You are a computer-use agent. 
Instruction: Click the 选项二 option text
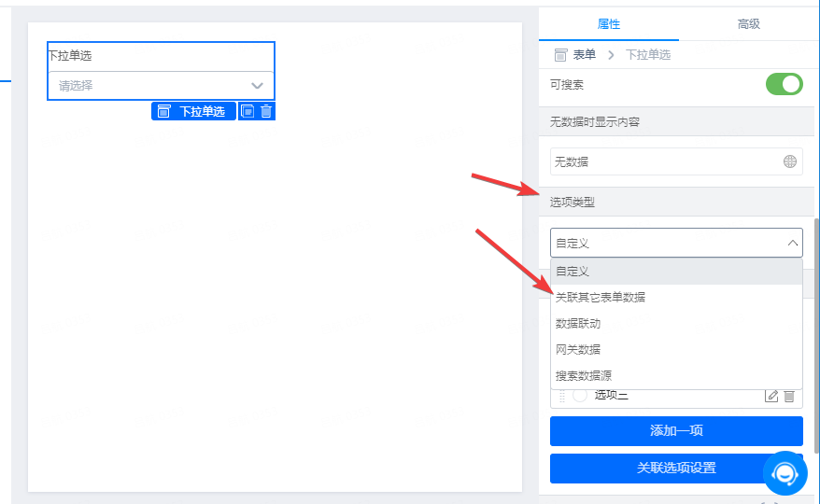pos(612,396)
